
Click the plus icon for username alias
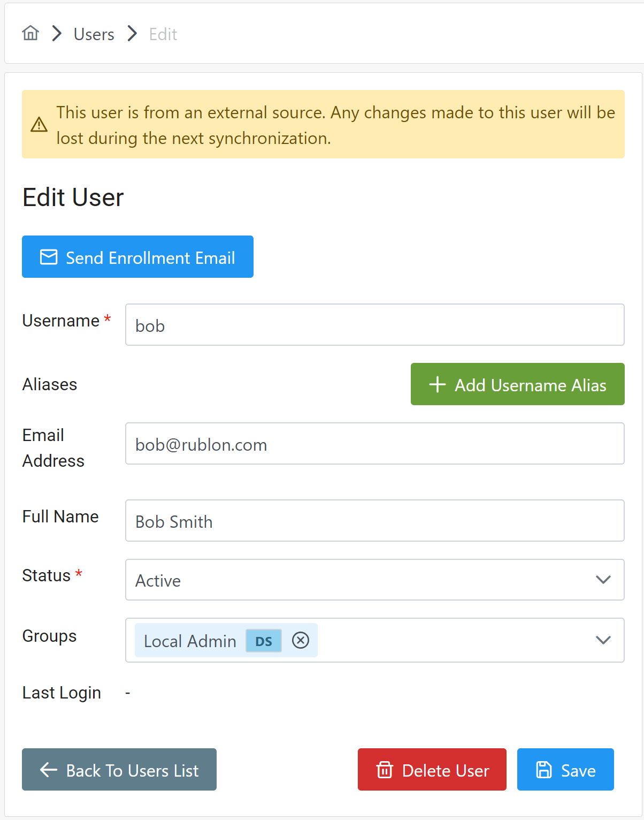(437, 384)
